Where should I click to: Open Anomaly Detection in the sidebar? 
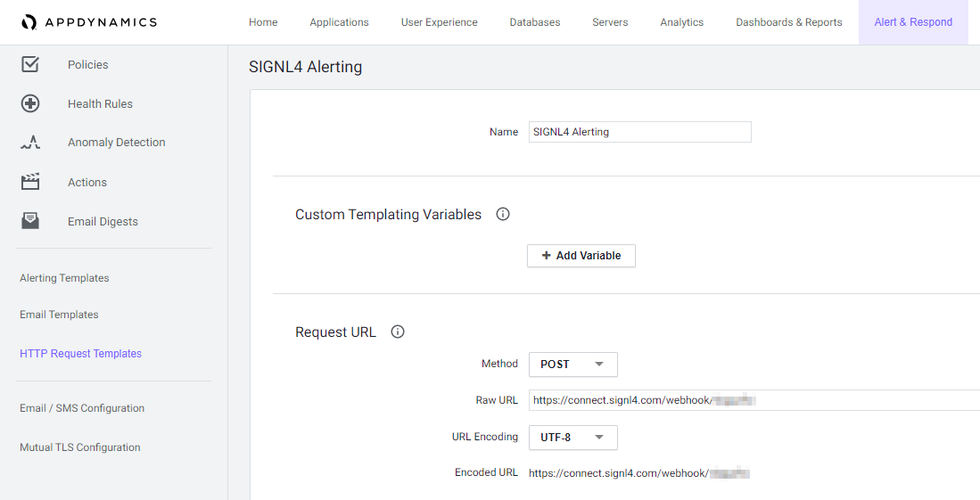[116, 143]
